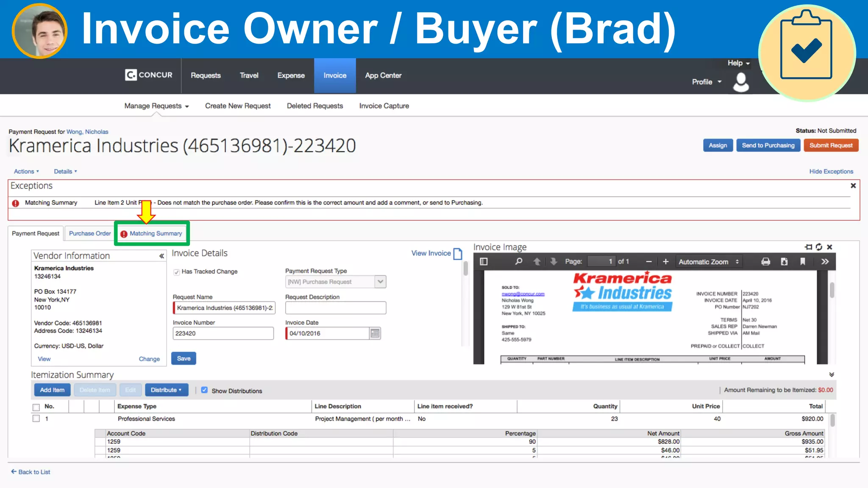Open the Details dropdown menu
This screenshot has width=868, height=488.
(x=65, y=172)
